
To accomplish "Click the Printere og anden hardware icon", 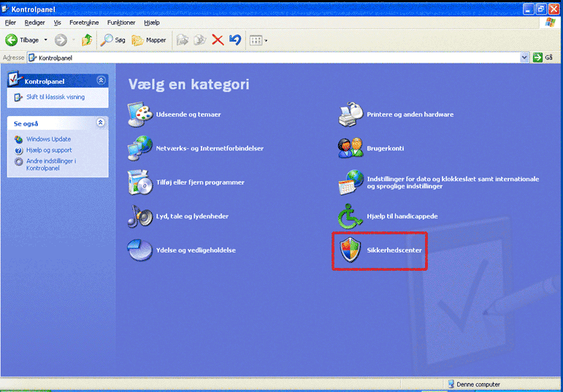I will pos(351,115).
